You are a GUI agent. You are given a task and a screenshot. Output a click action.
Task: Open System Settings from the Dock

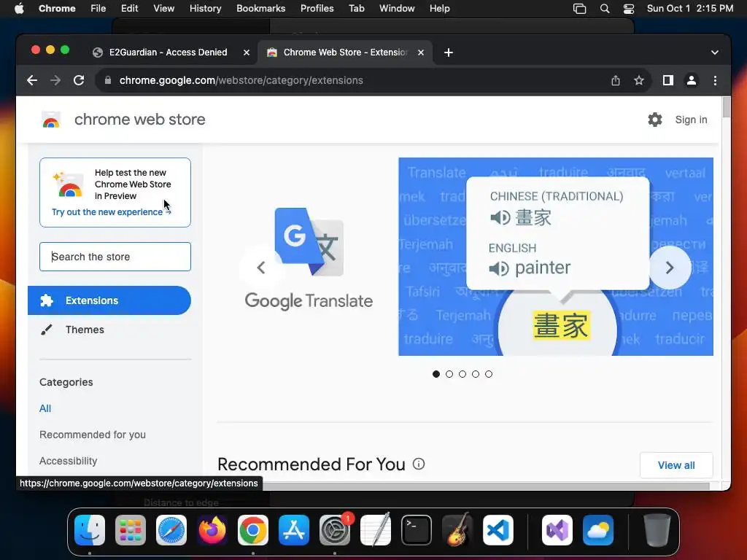(335, 530)
